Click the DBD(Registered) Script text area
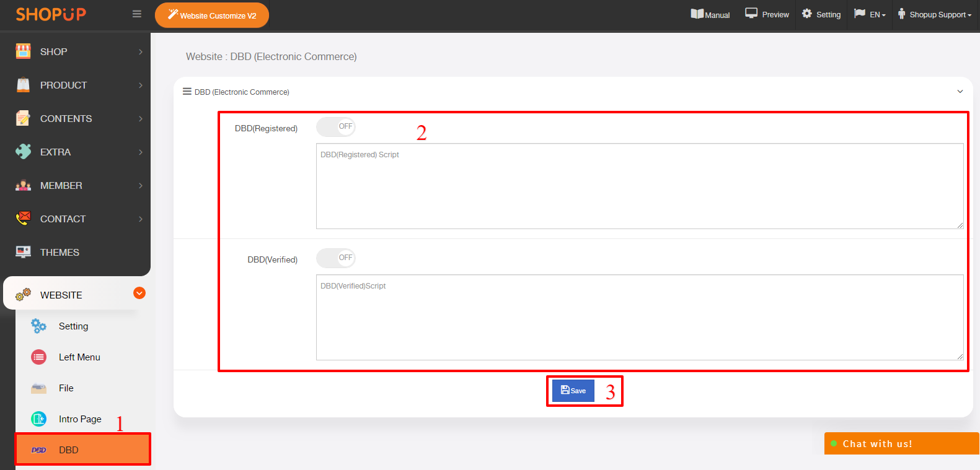Viewport: 980px width, 470px height. [640, 186]
